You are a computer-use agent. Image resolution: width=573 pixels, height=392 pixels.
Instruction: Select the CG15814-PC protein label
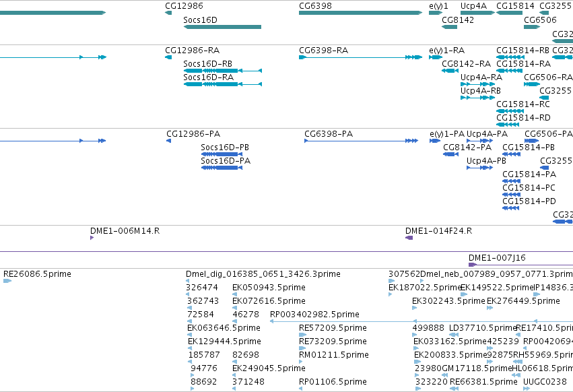529,188
